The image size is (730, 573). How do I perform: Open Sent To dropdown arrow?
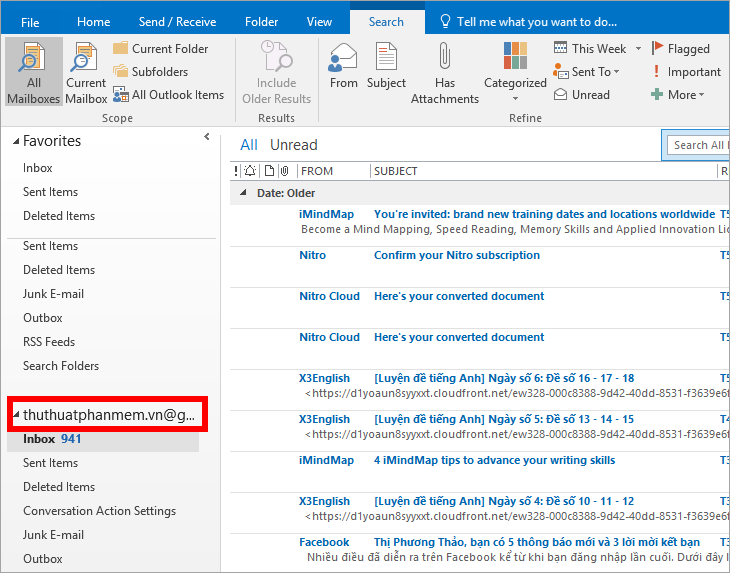pos(616,72)
